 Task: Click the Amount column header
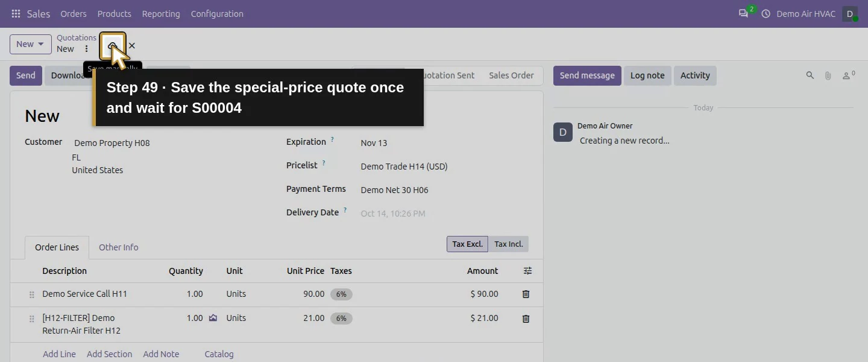click(x=482, y=271)
